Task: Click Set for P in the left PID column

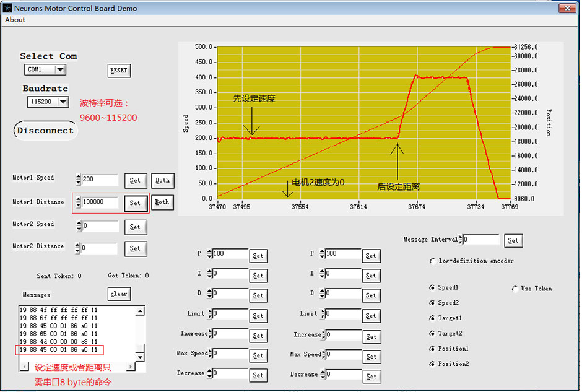Action: click(x=258, y=256)
